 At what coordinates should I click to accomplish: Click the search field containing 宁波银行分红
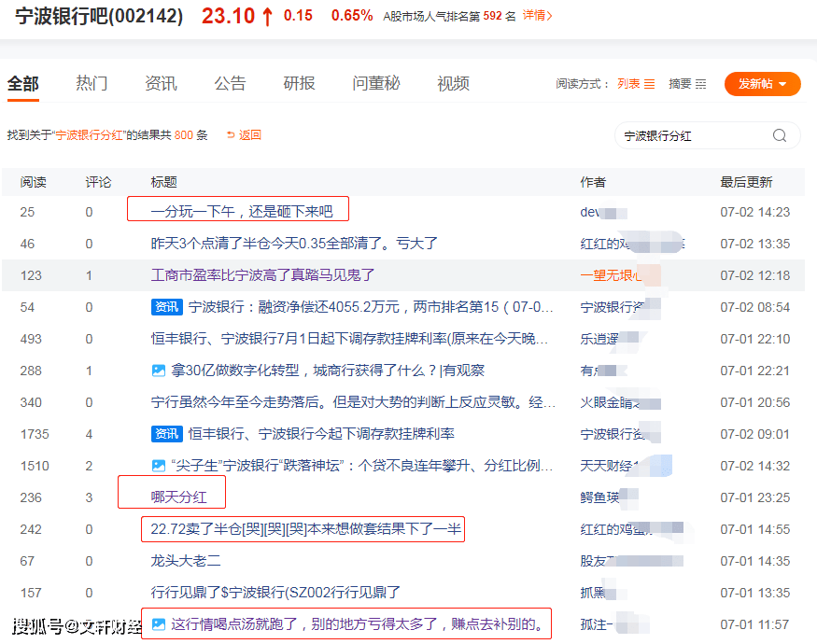point(708,135)
